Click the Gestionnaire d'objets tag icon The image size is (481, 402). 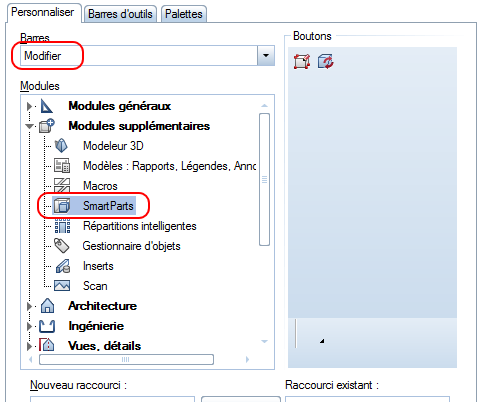62,246
